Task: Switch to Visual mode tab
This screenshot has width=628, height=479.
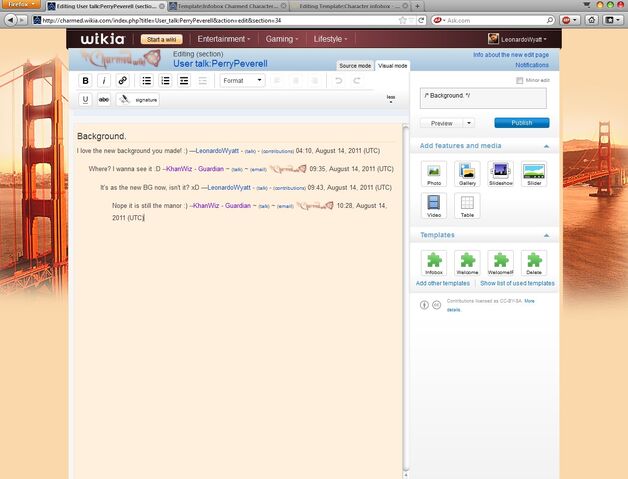Action: (392, 66)
